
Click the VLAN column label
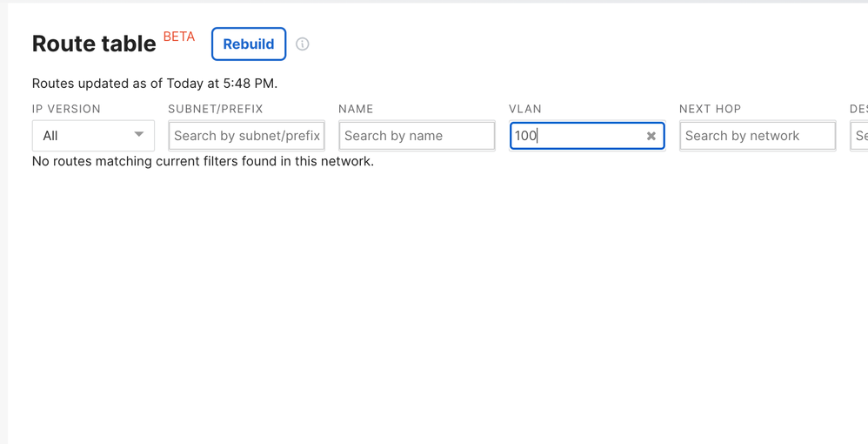525,109
